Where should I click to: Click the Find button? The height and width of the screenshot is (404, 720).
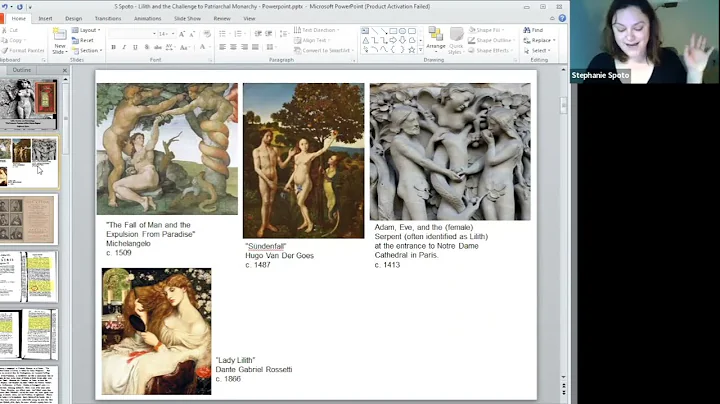[x=533, y=30]
